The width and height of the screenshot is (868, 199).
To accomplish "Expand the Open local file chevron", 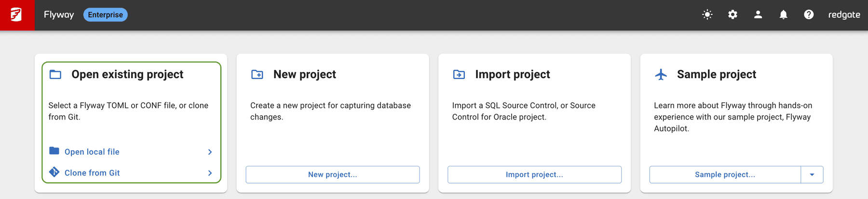I will 210,152.
